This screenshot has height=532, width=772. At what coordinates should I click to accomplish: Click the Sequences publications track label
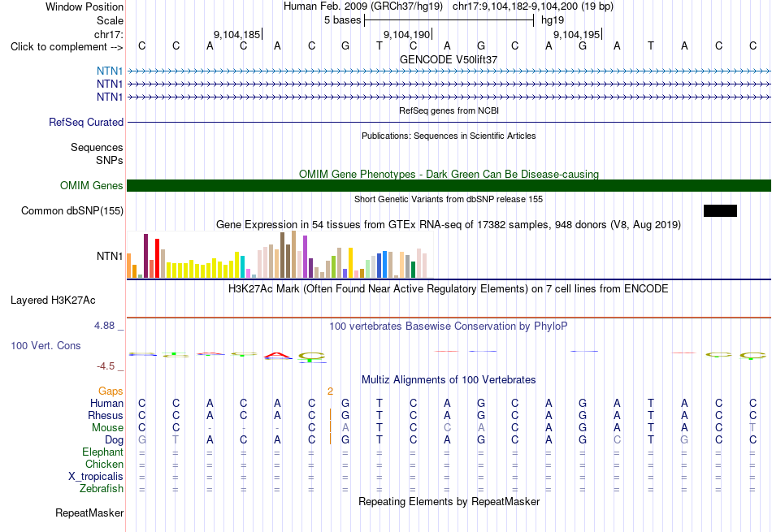click(x=97, y=147)
